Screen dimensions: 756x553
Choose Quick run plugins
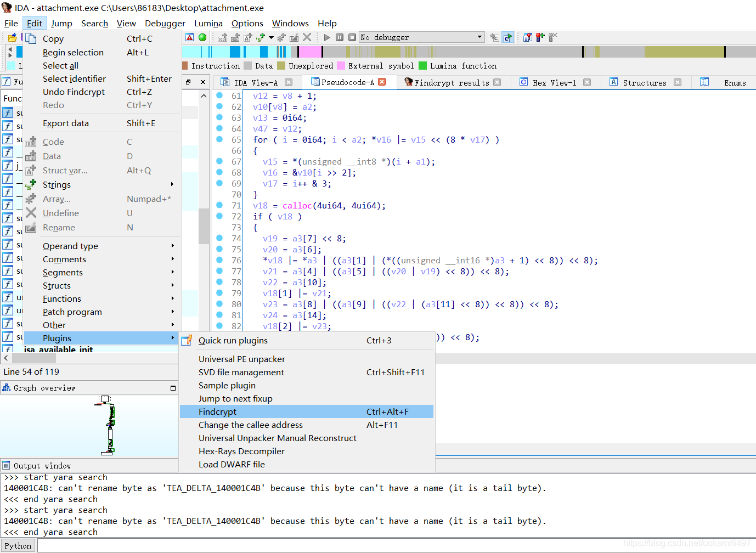(307, 340)
